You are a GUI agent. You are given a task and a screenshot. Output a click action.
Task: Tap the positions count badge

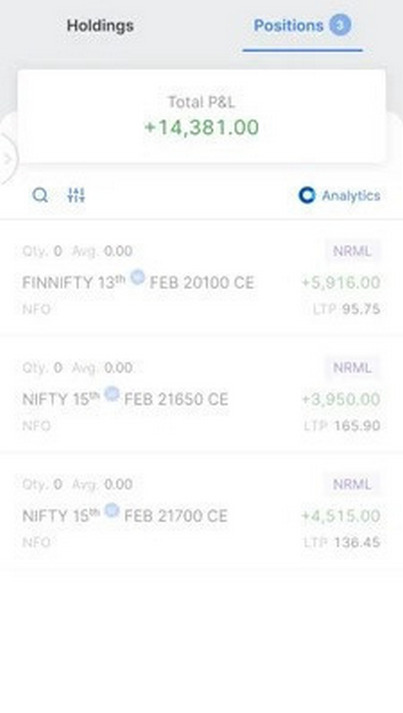point(340,25)
